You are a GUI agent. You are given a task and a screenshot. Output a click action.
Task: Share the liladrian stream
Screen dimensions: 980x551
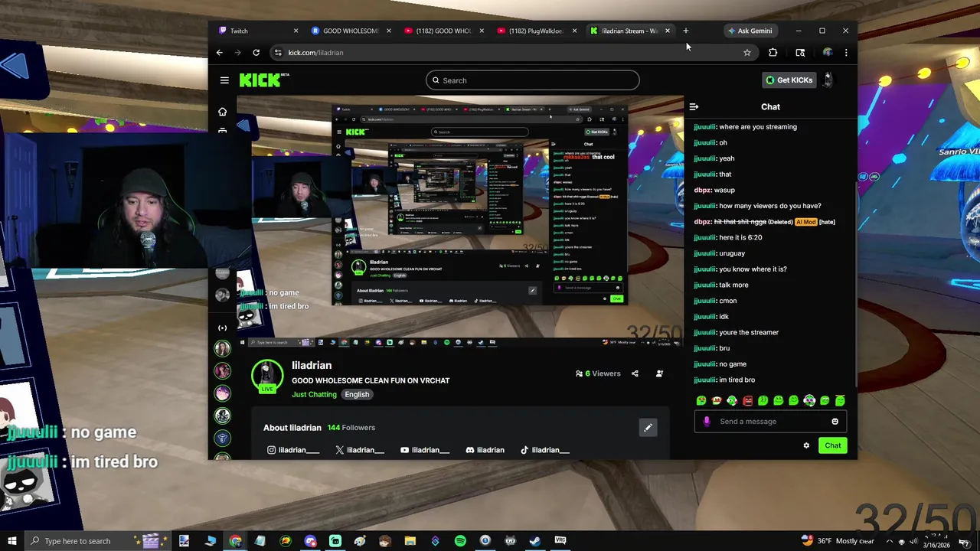click(x=635, y=373)
